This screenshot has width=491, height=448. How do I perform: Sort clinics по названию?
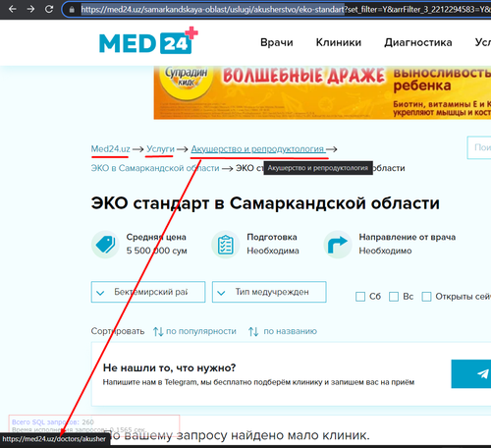coord(290,331)
